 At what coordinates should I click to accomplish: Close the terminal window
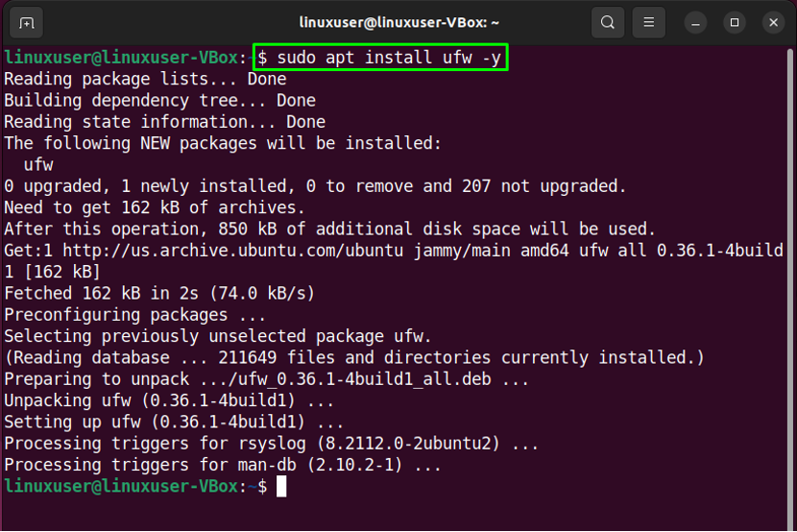774,23
